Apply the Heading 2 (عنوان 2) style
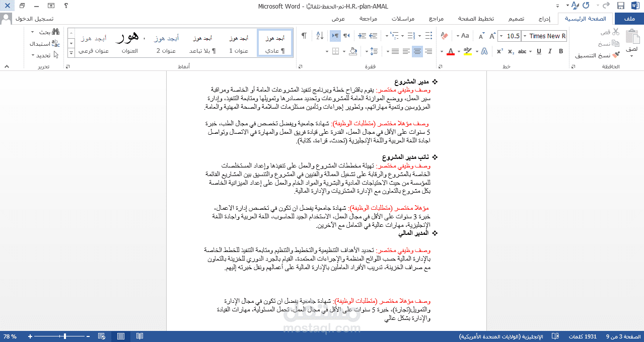644x342 pixels. coord(166,43)
